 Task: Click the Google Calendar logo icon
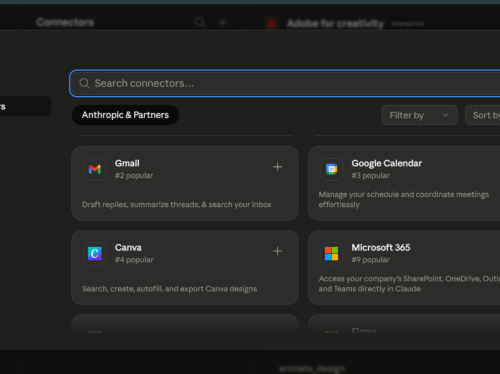331,169
